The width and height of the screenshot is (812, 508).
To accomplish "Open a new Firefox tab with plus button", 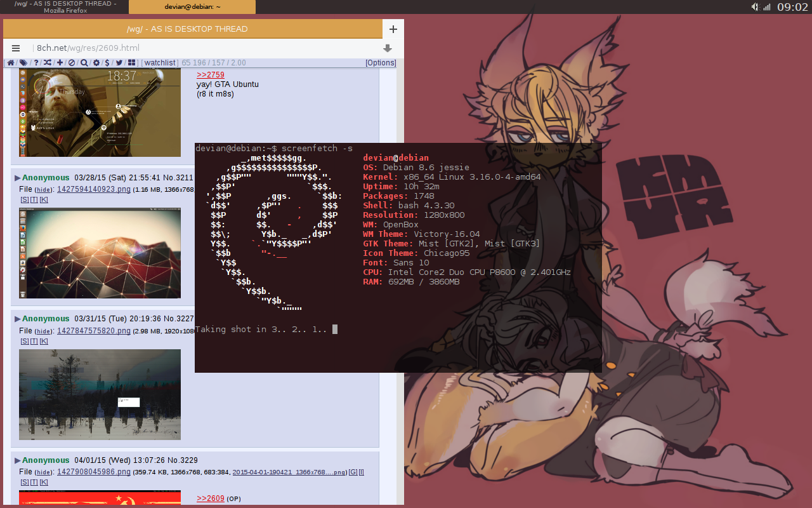I will click(393, 29).
